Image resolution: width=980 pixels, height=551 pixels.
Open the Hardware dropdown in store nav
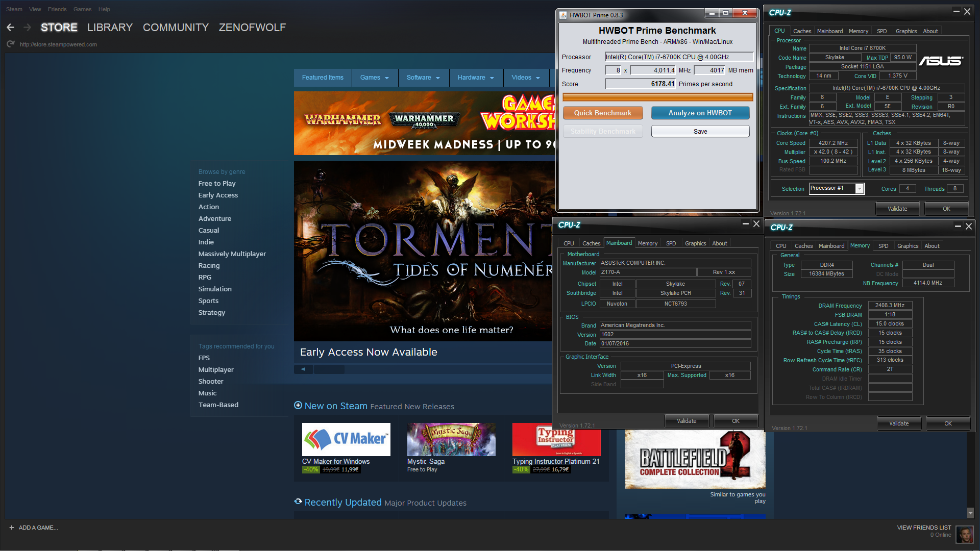(x=476, y=78)
